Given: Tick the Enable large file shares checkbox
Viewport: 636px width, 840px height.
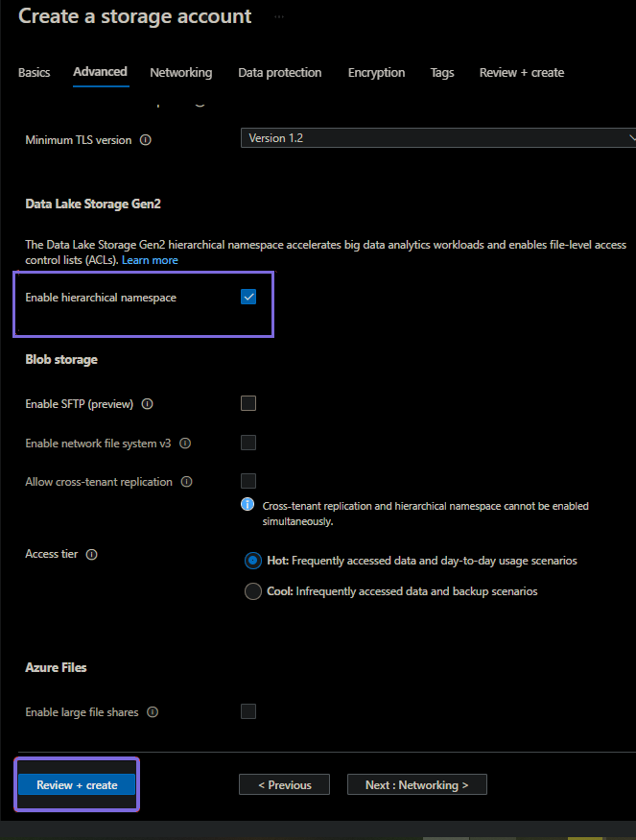Looking at the screenshot, I should (x=248, y=711).
